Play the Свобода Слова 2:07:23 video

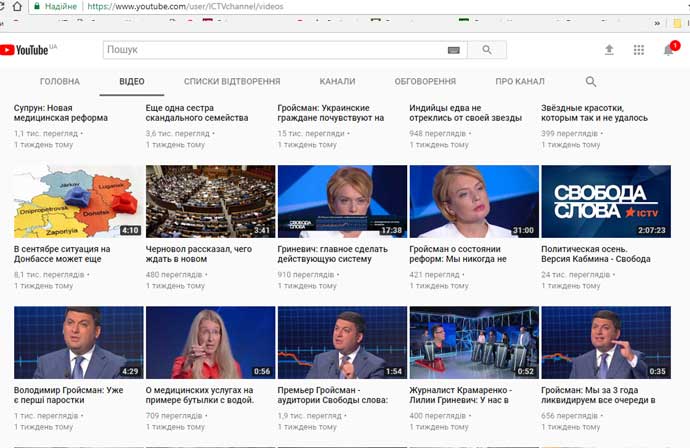coord(605,201)
